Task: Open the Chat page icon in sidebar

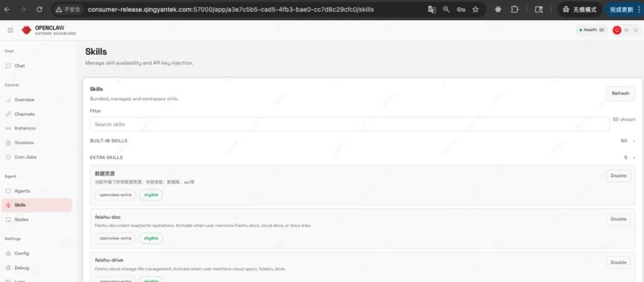Action: [x=8, y=66]
